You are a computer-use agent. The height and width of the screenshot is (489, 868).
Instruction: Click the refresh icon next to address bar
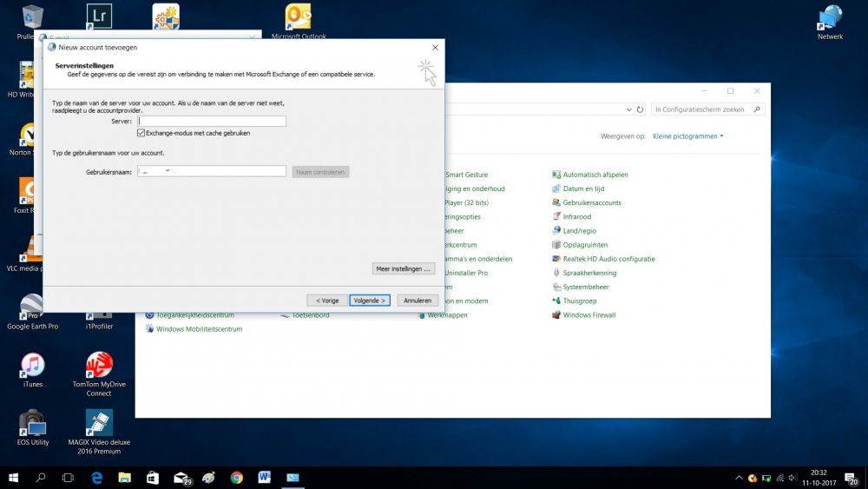(x=640, y=109)
